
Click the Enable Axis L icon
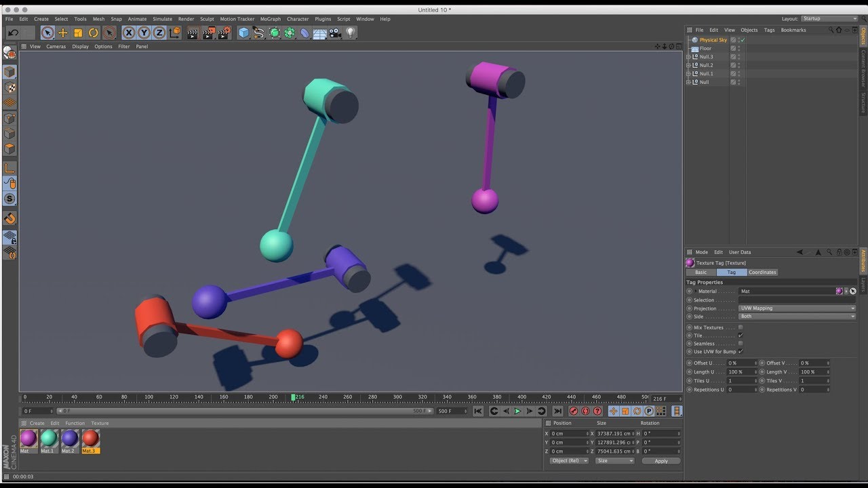pos(9,168)
